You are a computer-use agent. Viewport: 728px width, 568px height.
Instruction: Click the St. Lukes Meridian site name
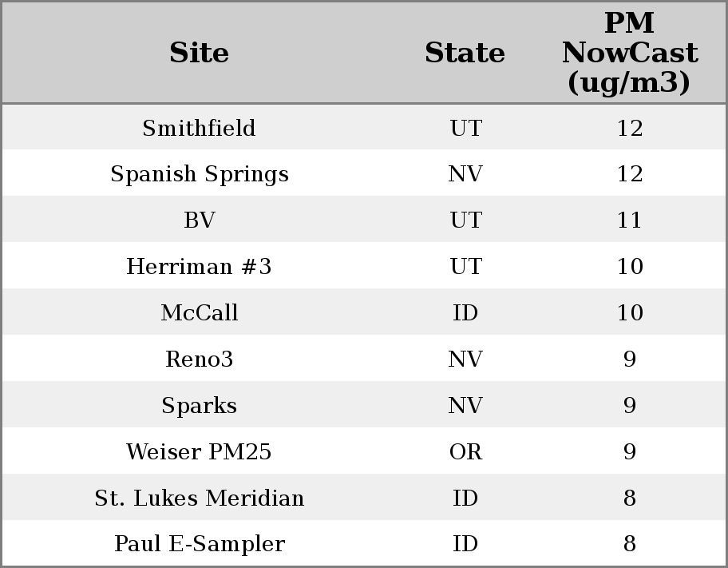[199, 498]
